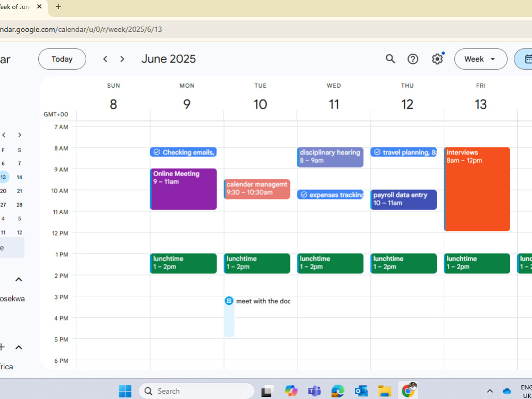
Task: Open the Online Meeting 9–11am event
Action: pyautogui.click(x=183, y=189)
